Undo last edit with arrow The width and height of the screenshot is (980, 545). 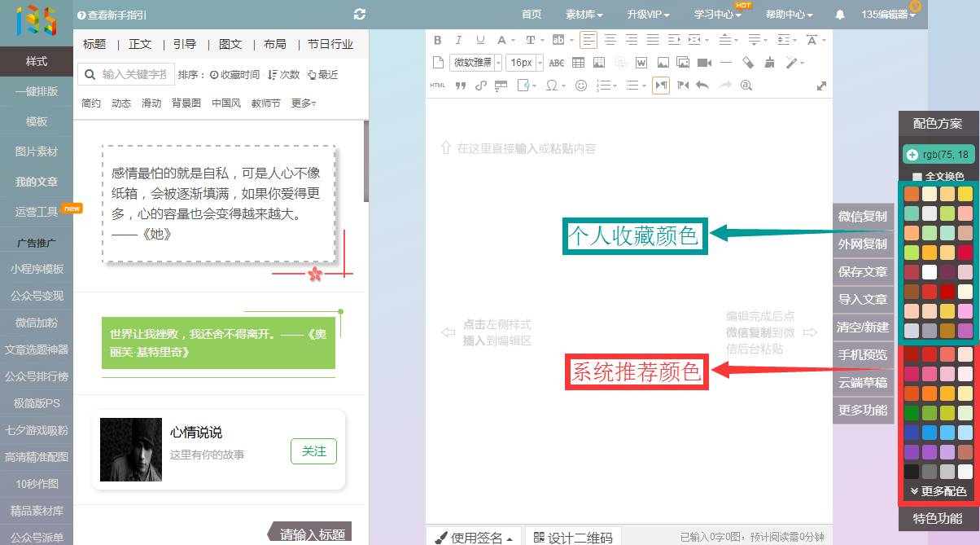[x=702, y=86]
